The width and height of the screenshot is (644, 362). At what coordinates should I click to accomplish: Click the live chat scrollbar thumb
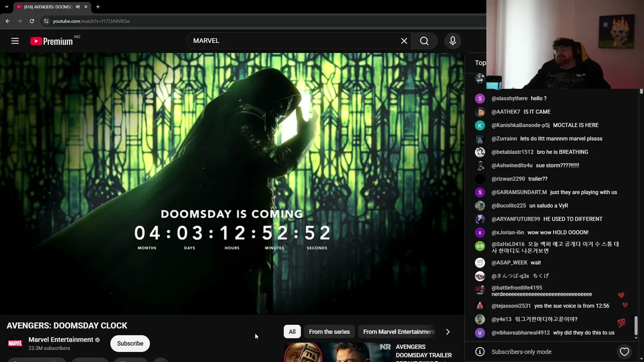636,326
